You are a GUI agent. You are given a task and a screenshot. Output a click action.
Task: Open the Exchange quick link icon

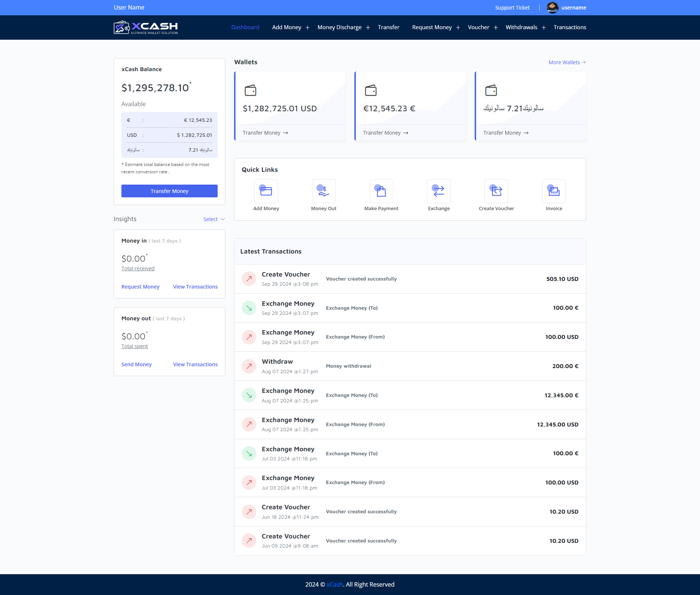pyautogui.click(x=439, y=191)
